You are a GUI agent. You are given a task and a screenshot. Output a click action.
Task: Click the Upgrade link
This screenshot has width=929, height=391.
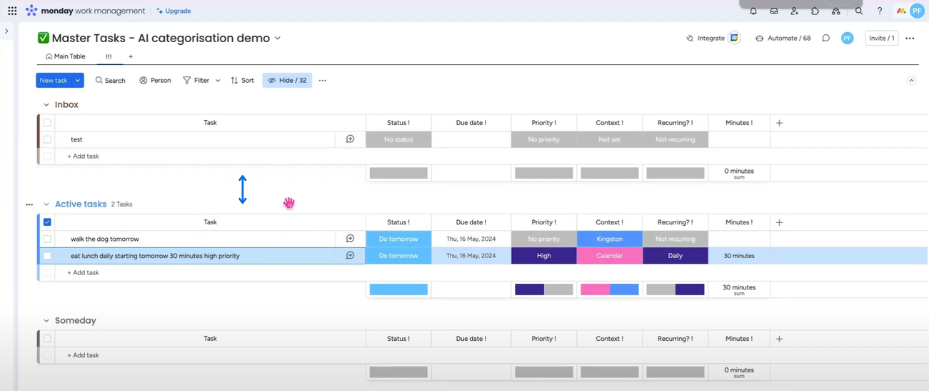174,11
